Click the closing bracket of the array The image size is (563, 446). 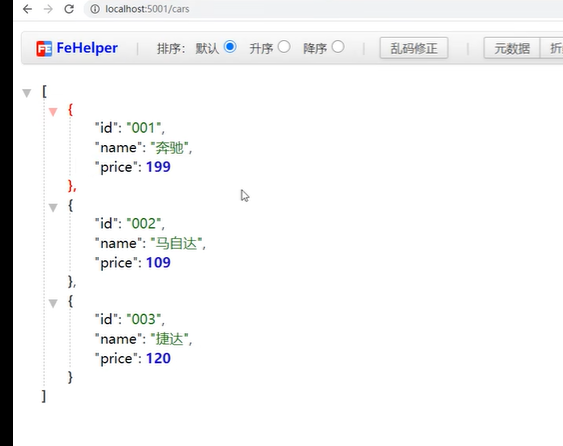(x=44, y=396)
